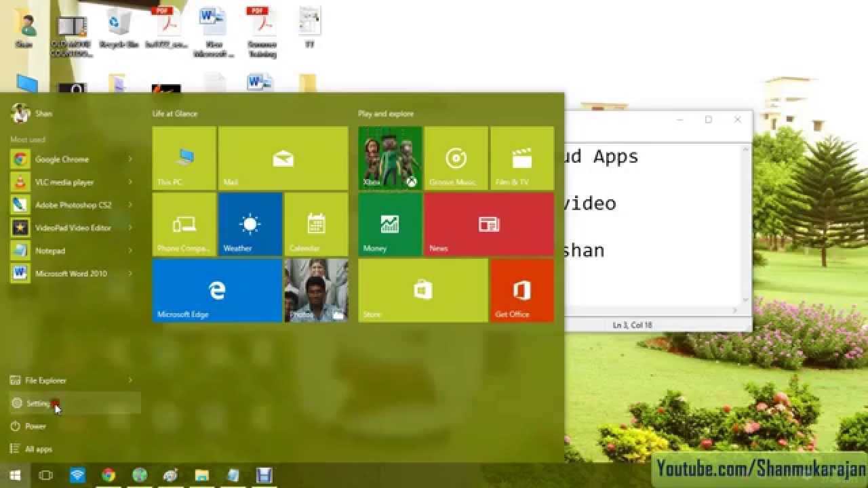Open the Shan user account menu
Screen dimensions: 868x488
click(x=31, y=113)
